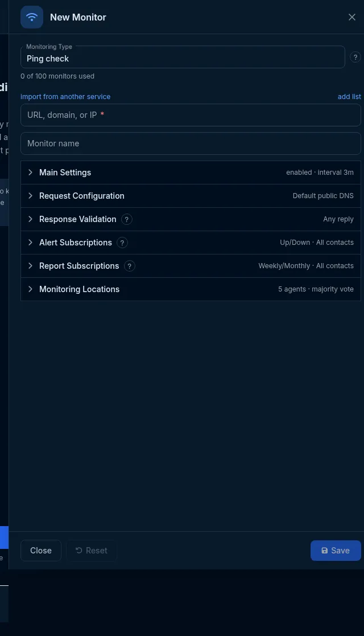Open help icon beside Monitoring Type
Screen dimensions: 364x636
pyautogui.click(x=355, y=57)
